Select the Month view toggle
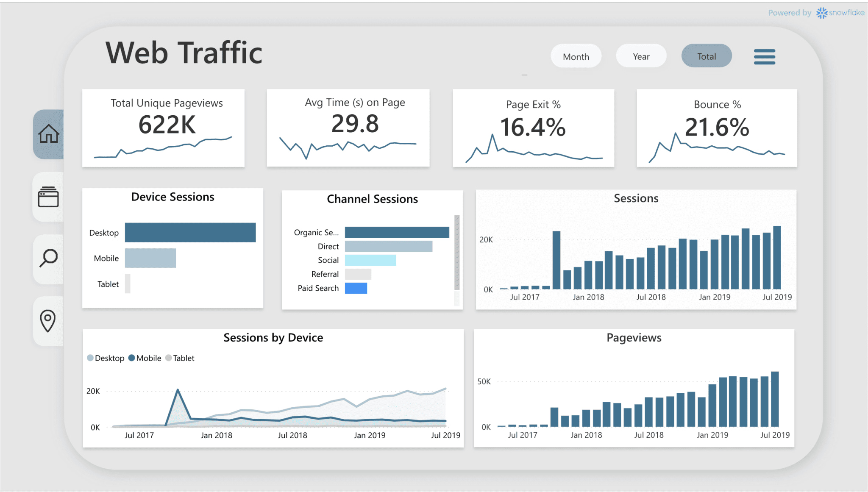 (x=576, y=57)
